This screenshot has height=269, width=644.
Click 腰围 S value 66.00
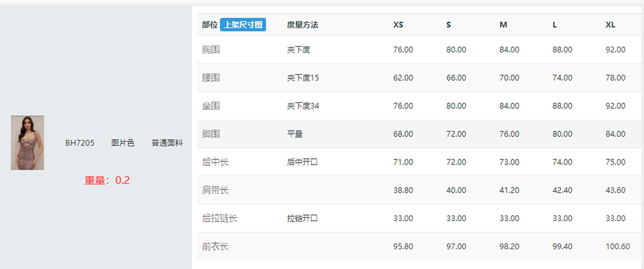456,77
